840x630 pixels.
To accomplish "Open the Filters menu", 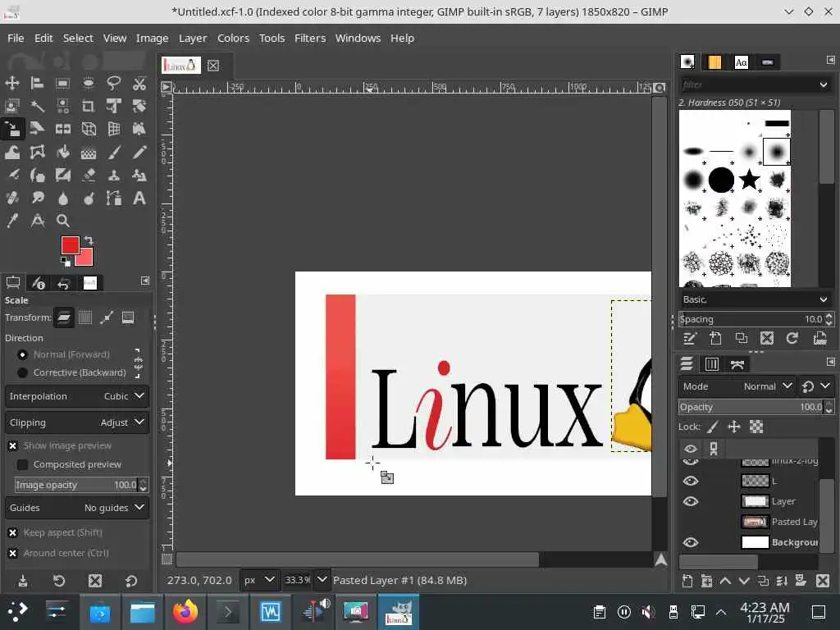I will (x=309, y=38).
